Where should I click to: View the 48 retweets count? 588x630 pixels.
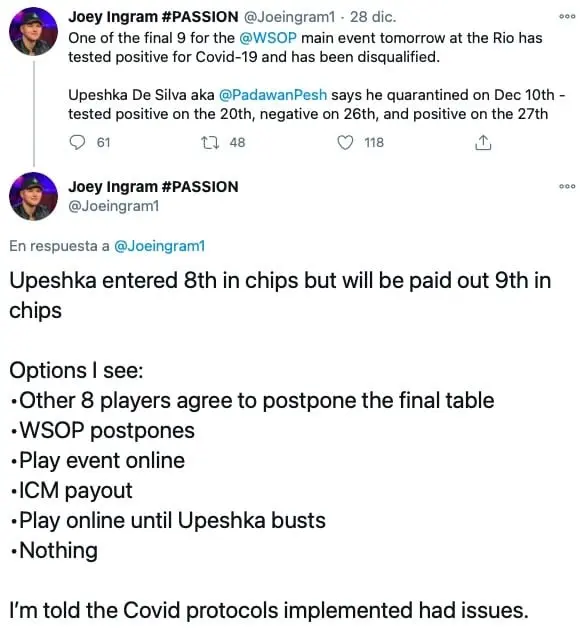(237, 142)
